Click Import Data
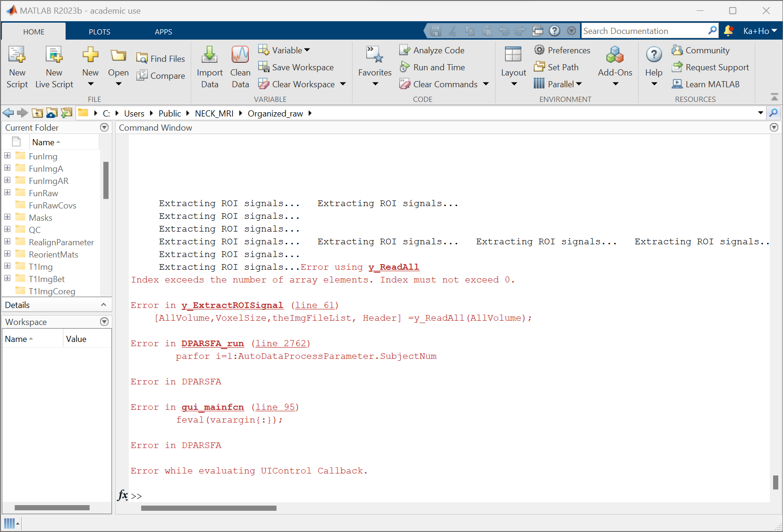The height and width of the screenshot is (532, 783). [x=210, y=67]
